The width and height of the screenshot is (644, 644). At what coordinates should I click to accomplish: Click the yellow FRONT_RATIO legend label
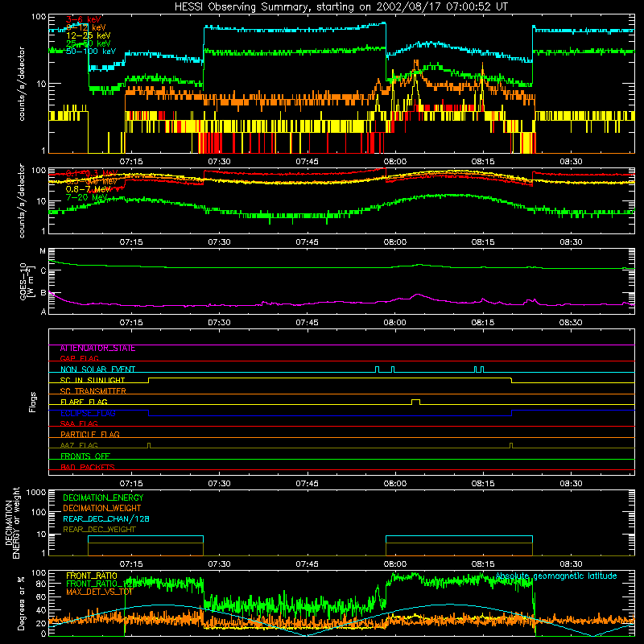tap(92, 576)
